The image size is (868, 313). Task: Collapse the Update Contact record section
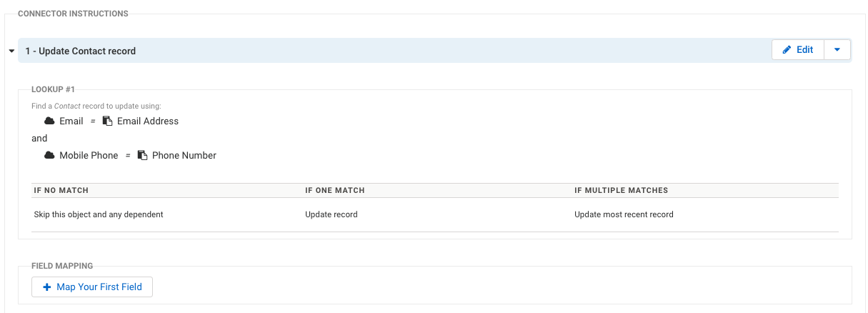point(11,51)
